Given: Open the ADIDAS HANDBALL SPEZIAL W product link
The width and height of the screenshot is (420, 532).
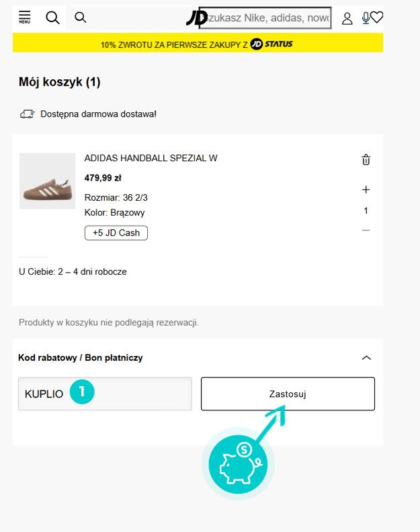Looking at the screenshot, I should [151, 159].
